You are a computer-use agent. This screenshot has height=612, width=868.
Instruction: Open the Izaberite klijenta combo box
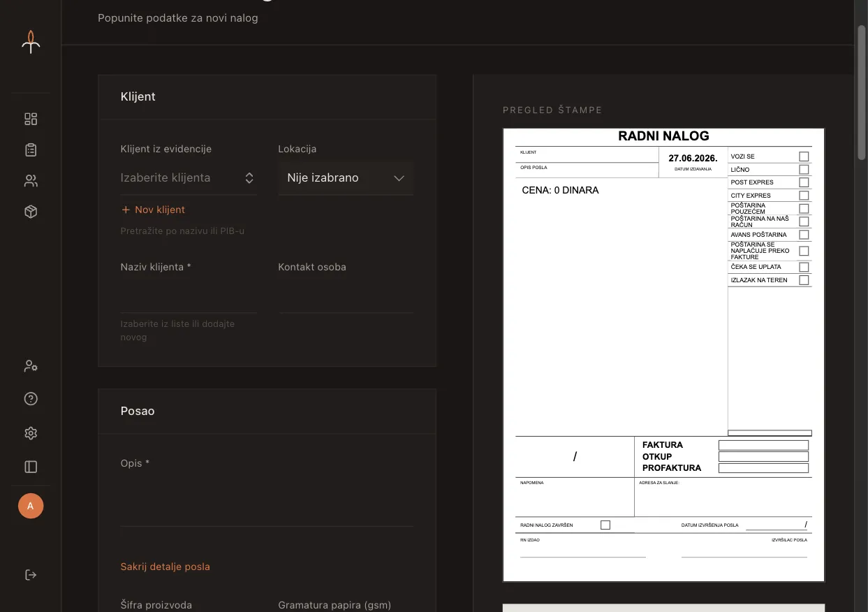click(x=189, y=178)
